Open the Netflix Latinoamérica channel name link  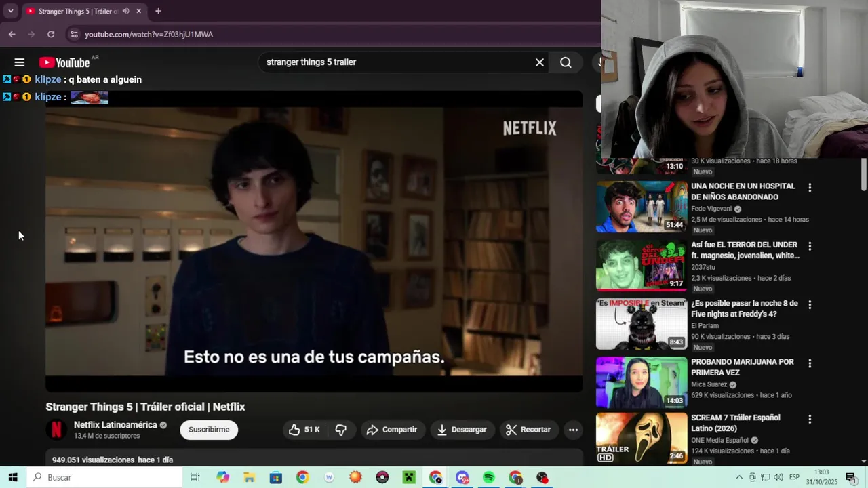(115, 425)
